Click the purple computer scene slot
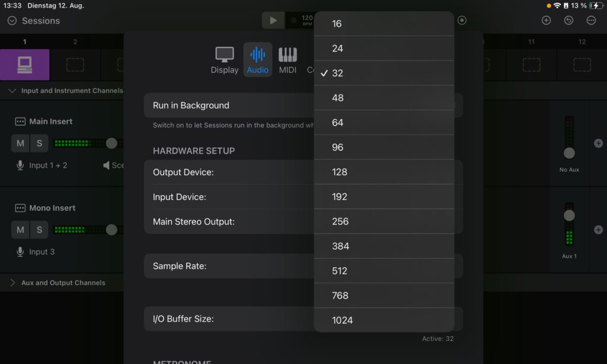Viewport: 607px width, 364px height. point(24,65)
